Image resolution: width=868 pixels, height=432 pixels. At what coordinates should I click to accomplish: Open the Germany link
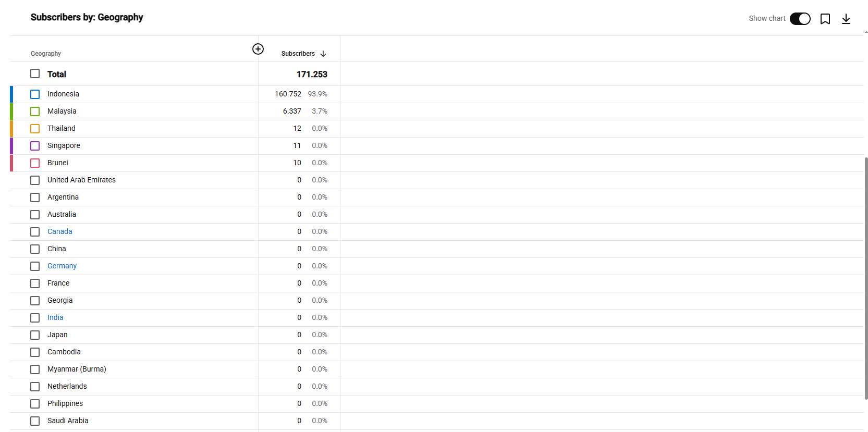click(62, 266)
